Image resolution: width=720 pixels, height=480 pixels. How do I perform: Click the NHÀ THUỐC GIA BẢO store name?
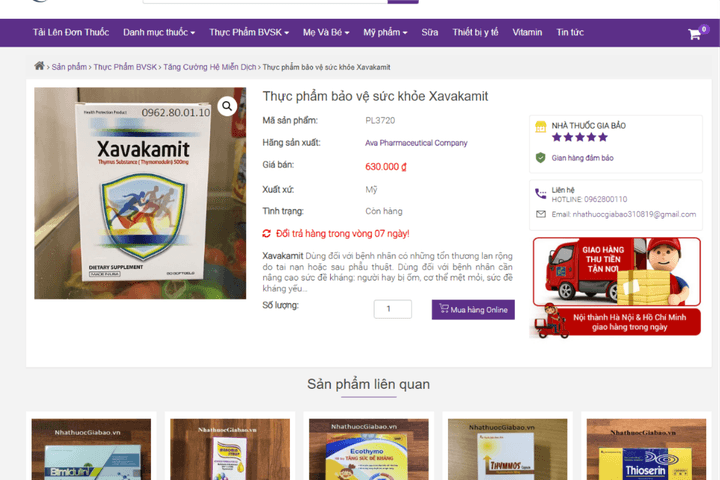[588, 125]
